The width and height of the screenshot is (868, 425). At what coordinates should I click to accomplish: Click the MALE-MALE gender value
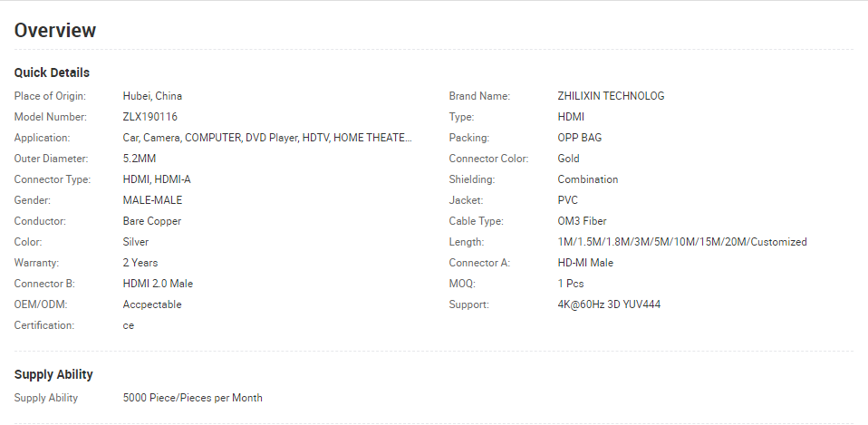tap(152, 200)
